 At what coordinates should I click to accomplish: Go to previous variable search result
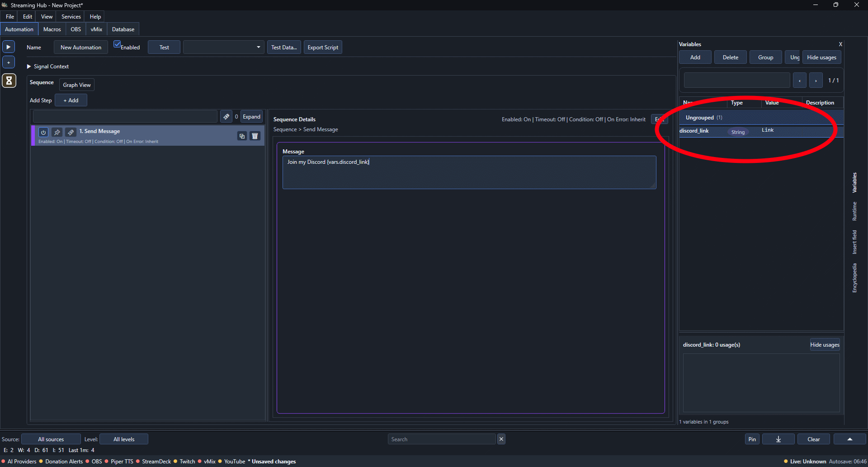(800, 81)
